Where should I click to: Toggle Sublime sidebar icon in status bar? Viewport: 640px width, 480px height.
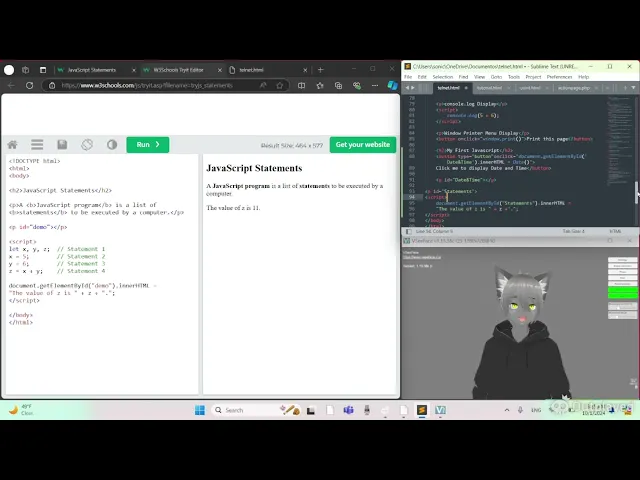409,231
